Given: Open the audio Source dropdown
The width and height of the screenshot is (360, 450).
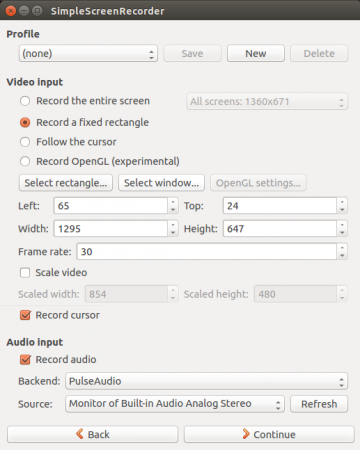Looking at the screenshot, I should pyautogui.click(x=175, y=404).
